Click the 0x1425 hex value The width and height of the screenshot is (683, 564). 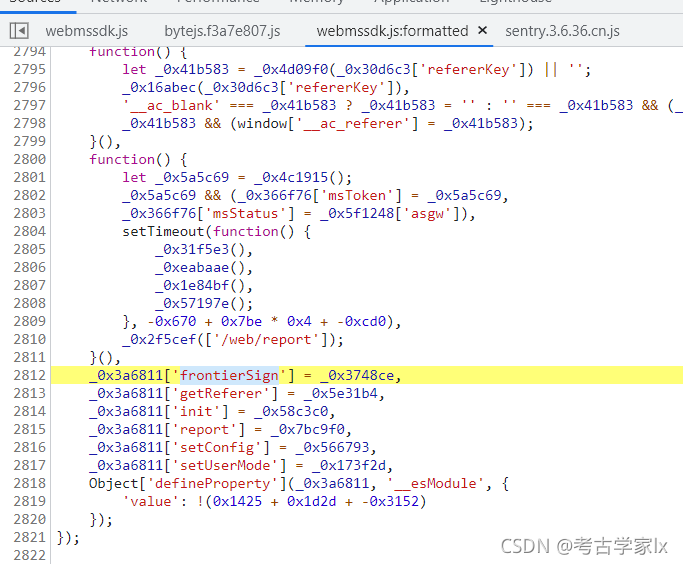coord(237,501)
